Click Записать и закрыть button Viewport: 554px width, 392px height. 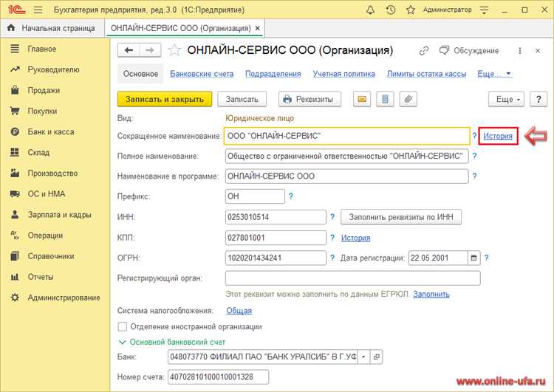pyautogui.click(x=165, y=99)
